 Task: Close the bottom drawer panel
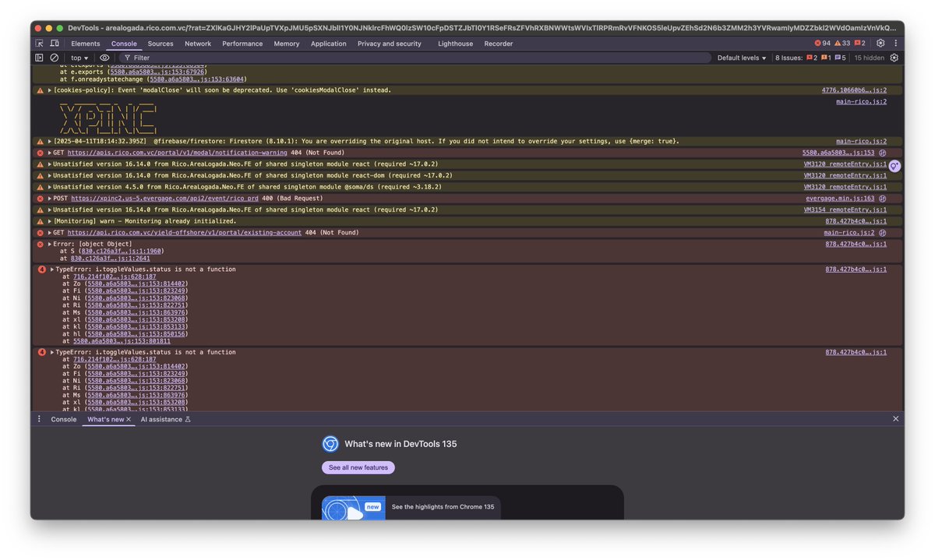[x=896, y=419]
